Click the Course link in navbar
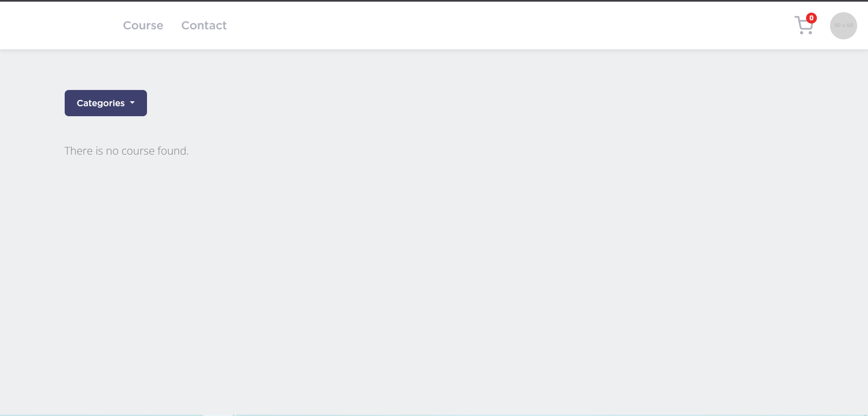This screenshot has width=868, height=416. [143, 25]
